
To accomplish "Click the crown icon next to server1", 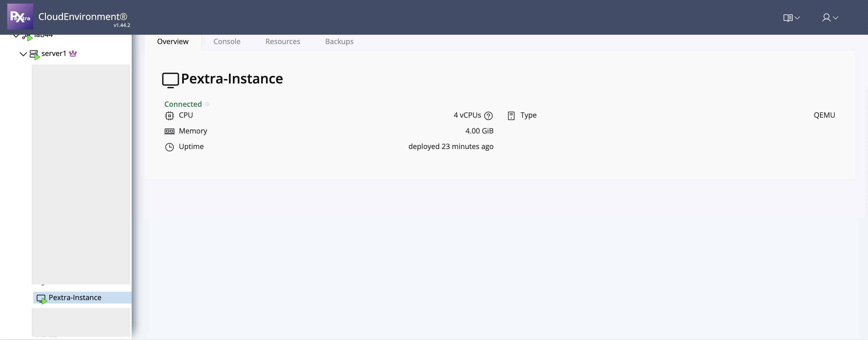I will tap(73, 53).
